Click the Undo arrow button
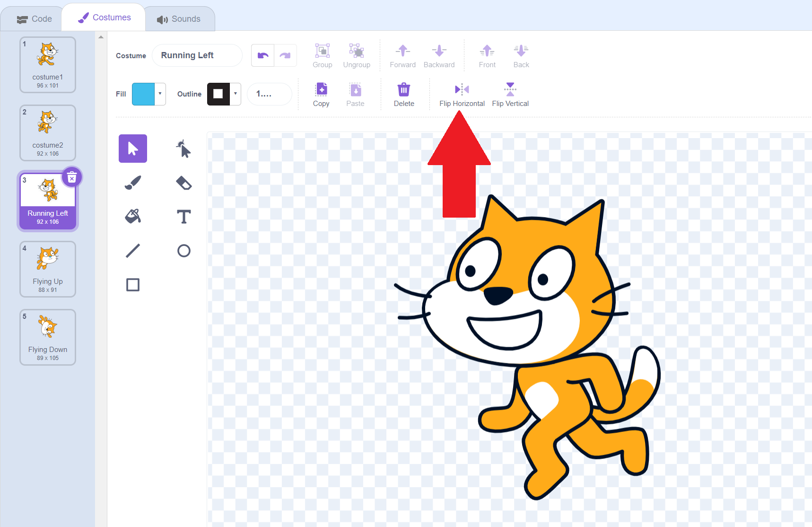The image size is (812, 527). coord(263,55)
